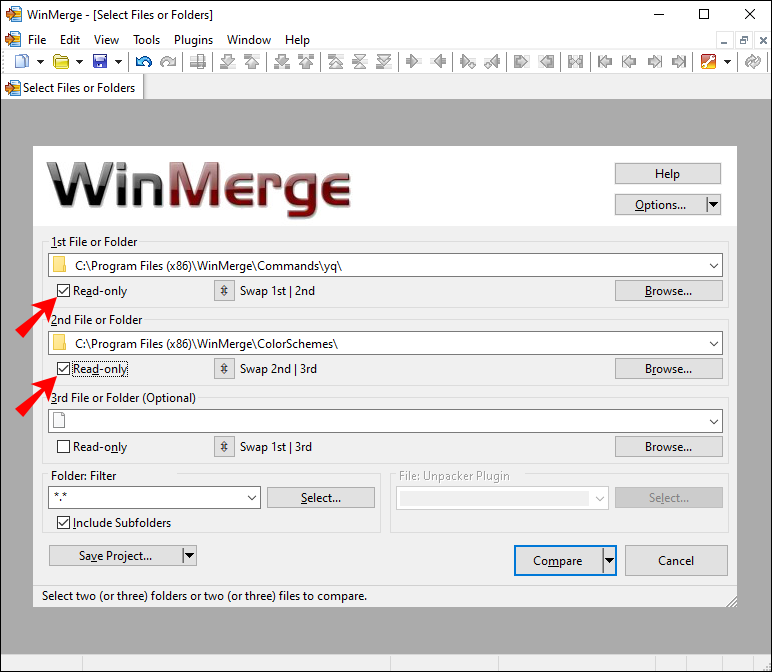Image resolution: width=772 pixels, height=672 pixels.
Task: Click the Open folder toolbar icon
Action: tap(61, 62)
